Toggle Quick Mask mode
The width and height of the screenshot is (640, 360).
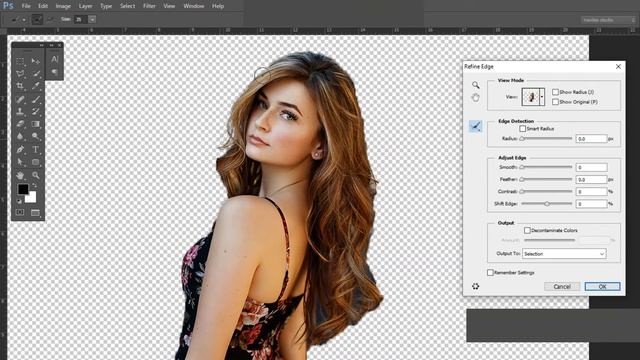pyautogui.click(x=20, y=212)
